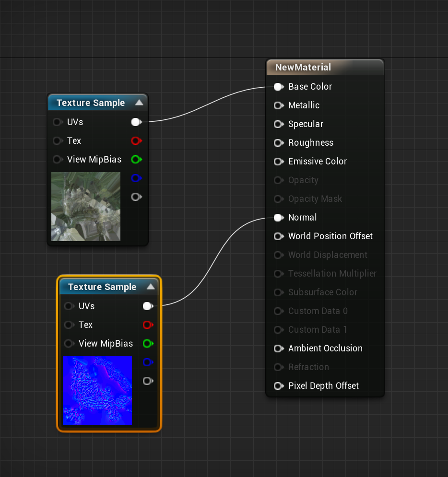Click the Metallic input pin
The width and height of the screenshot is (448, 477).
coord(279,105)
